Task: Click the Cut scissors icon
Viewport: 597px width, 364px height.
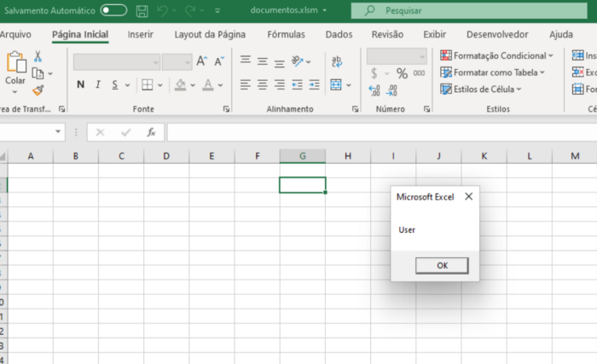Action: [x=38, y=56]
